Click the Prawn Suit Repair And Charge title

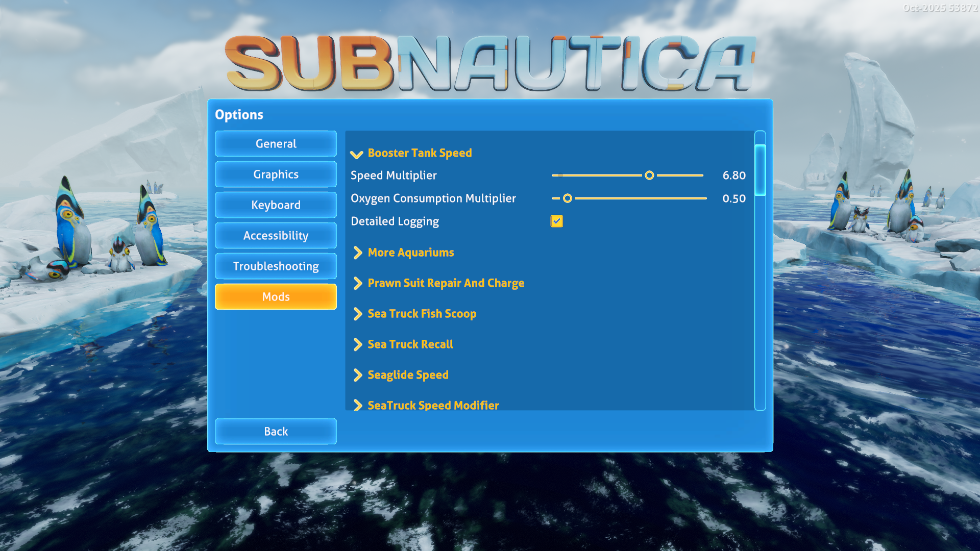tap(446, 283)
